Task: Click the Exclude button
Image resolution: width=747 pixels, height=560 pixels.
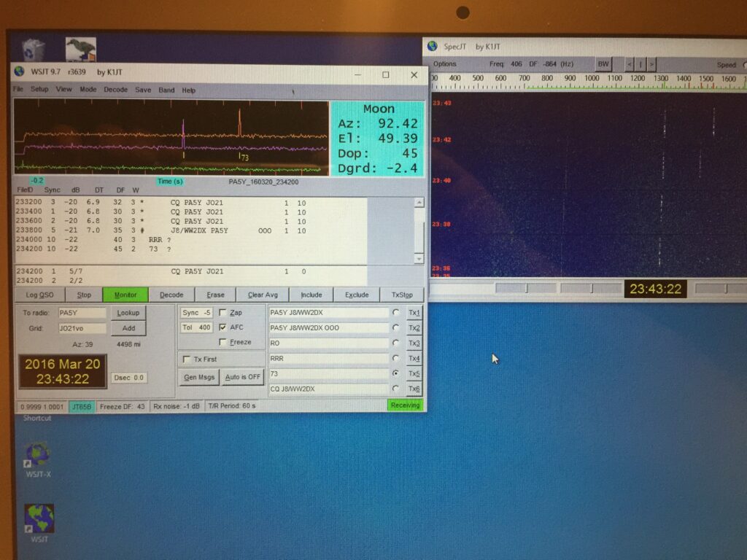Action: [357, 295]
